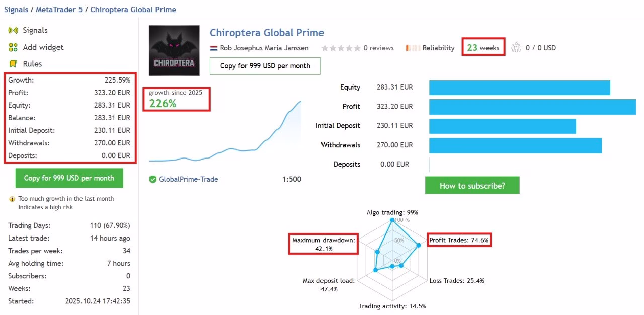
Task: Open author Rob Josephus Maria Janssen link
Action: 264,48
